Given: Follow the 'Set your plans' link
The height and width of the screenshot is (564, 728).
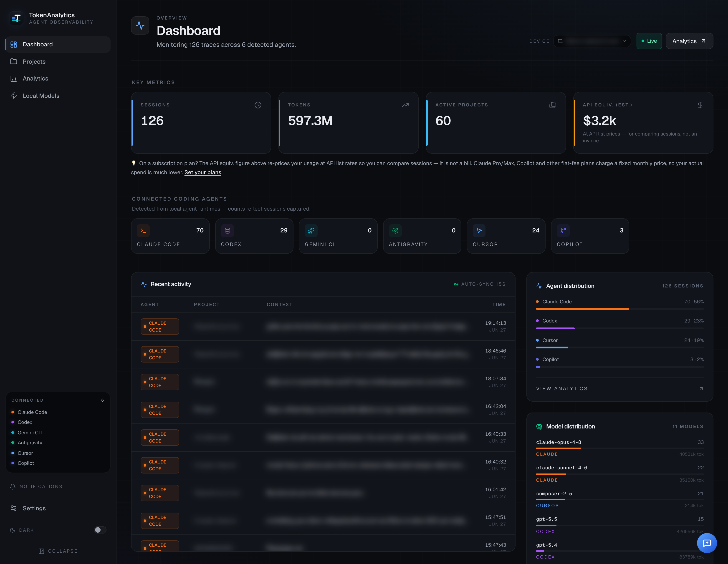Looking at the screenshot, I should click(203, 172).
